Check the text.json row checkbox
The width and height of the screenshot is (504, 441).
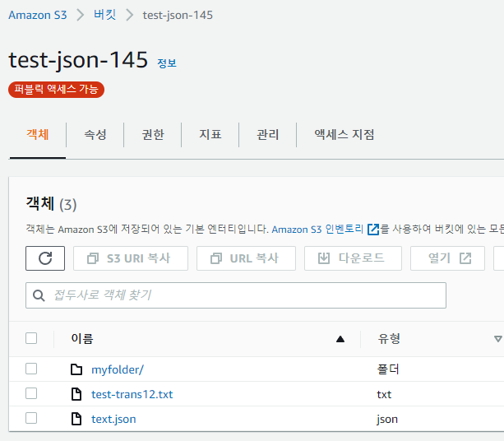(x=31, y=418)
